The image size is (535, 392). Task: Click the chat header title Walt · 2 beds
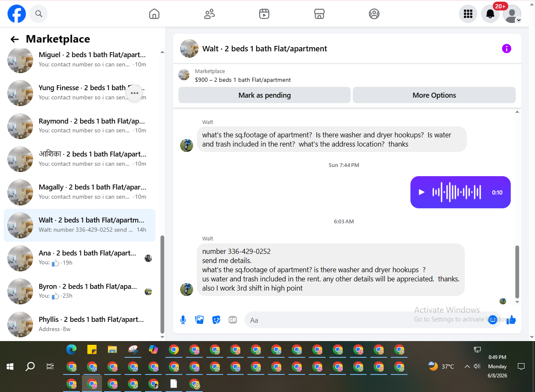(265, 49)
